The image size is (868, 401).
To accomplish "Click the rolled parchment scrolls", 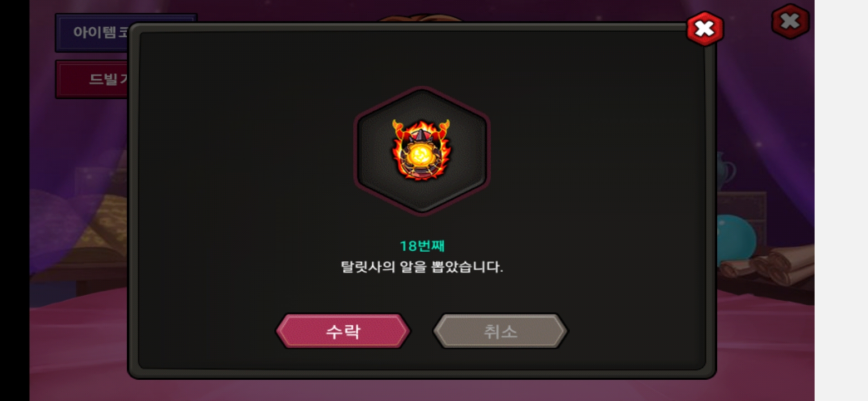I will [767, 265].
